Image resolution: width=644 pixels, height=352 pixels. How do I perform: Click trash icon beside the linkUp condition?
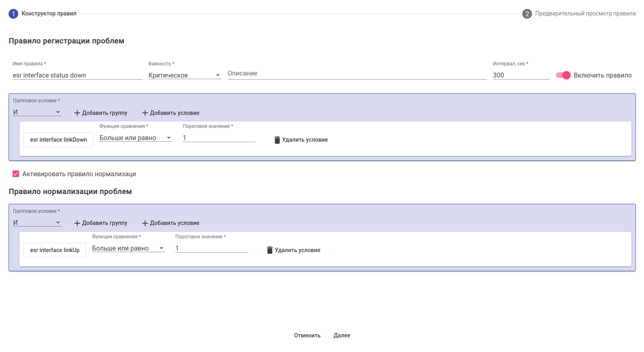270,250
